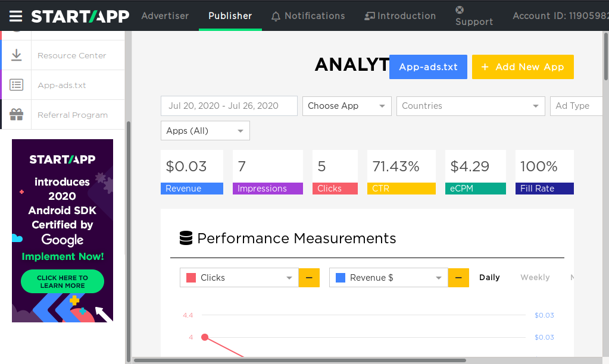The image size is (609, 364).
Task: Open the Choose App dropdown
Action: click(x=346, y=105)
